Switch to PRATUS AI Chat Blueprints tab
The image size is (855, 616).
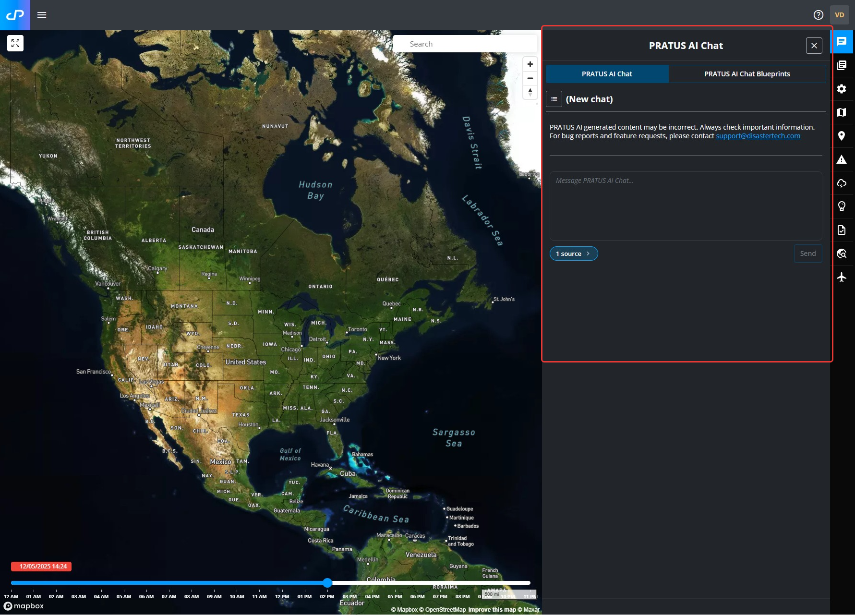(x=747, y=74)
